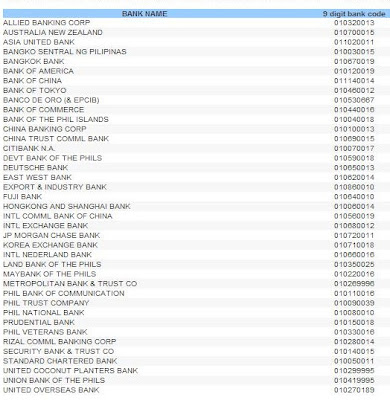Click the 9 digit bank code header

coord(354,14)
